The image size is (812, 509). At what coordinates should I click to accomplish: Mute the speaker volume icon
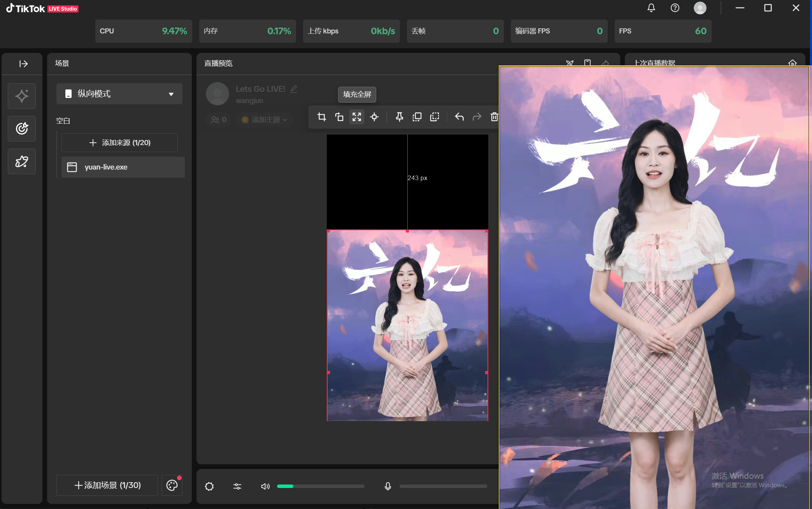(x=265, y=486)
